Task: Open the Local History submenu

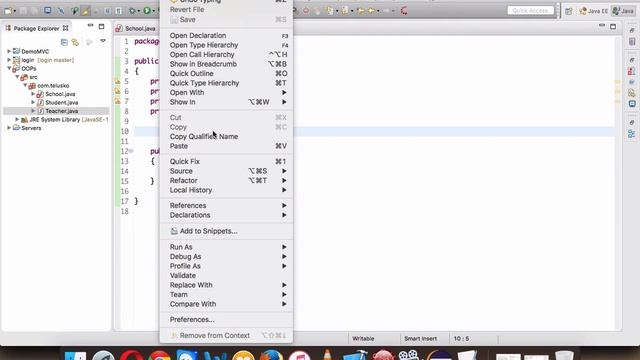Action: tap(226, 190)
